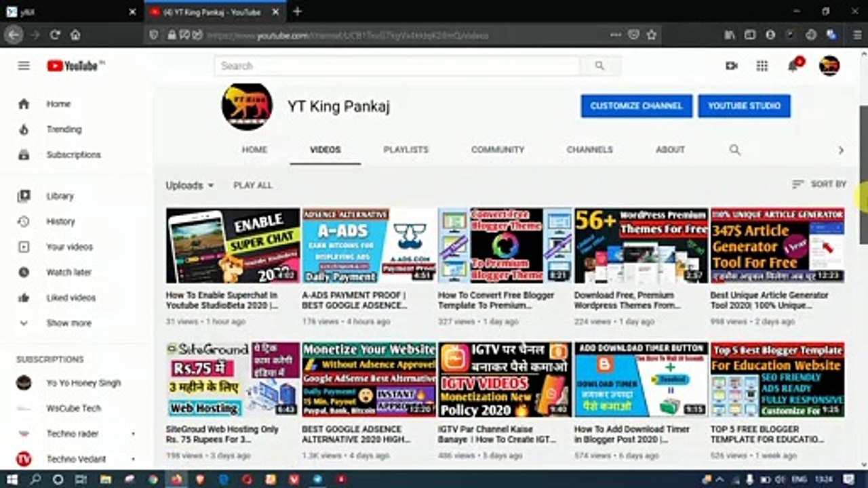This screenshot has width=868, height=488.
Task: Open the SiteGround Web Hosting thumbnail
Action: [x=233, y=380]
